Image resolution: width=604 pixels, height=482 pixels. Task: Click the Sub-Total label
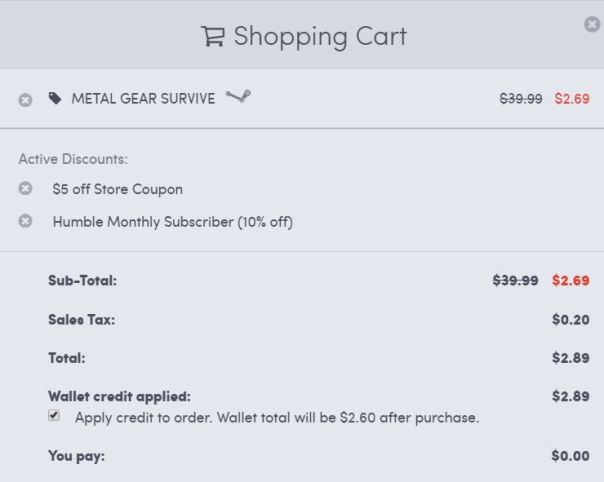(x=82, y=281)
